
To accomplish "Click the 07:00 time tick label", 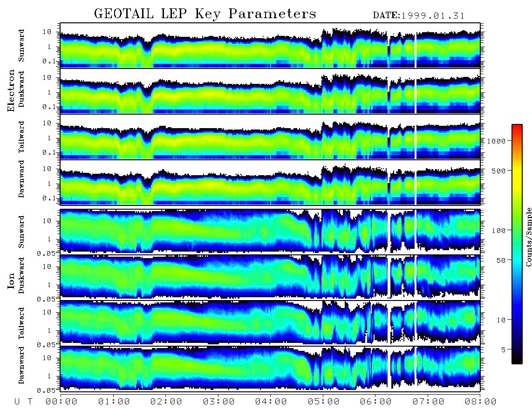I will point(428,402).
